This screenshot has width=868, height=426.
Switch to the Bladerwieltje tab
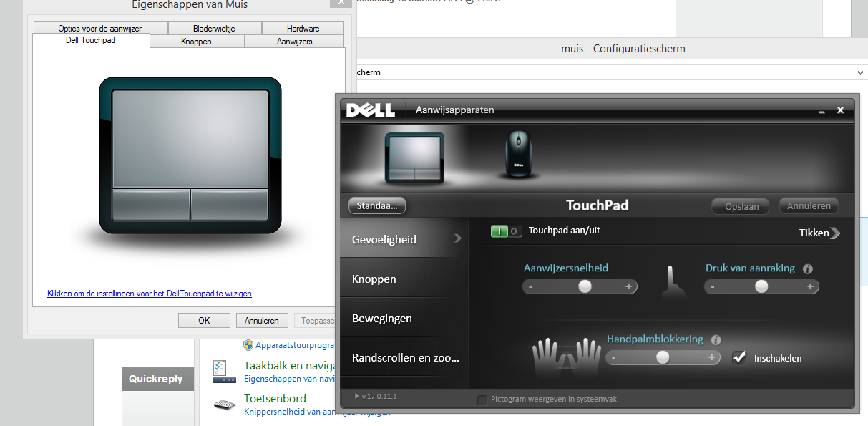click(214, 29)
